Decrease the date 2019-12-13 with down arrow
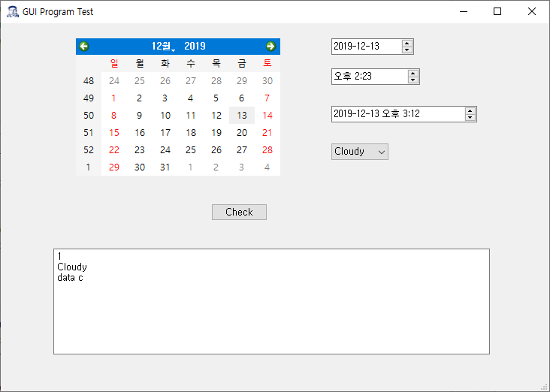The height and width of the screenshot is (392, 550). tap(407, 50)
